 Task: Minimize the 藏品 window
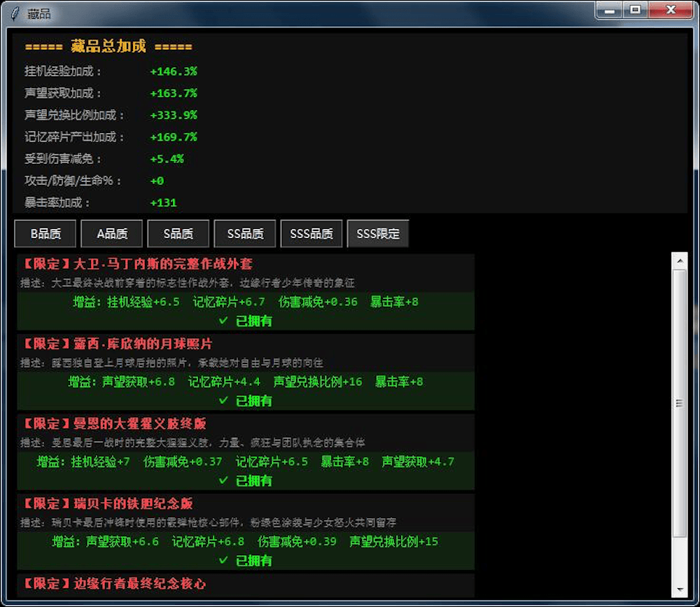point(610,11)
